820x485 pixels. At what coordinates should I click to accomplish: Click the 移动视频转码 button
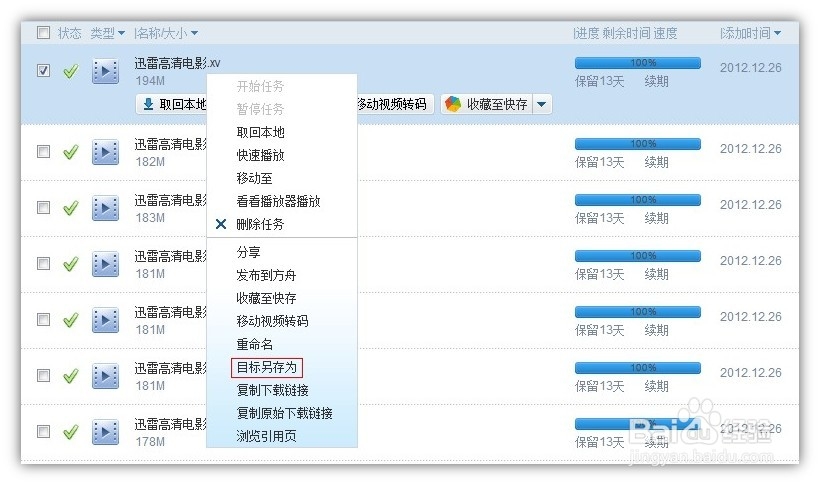[x=392, y=104]
